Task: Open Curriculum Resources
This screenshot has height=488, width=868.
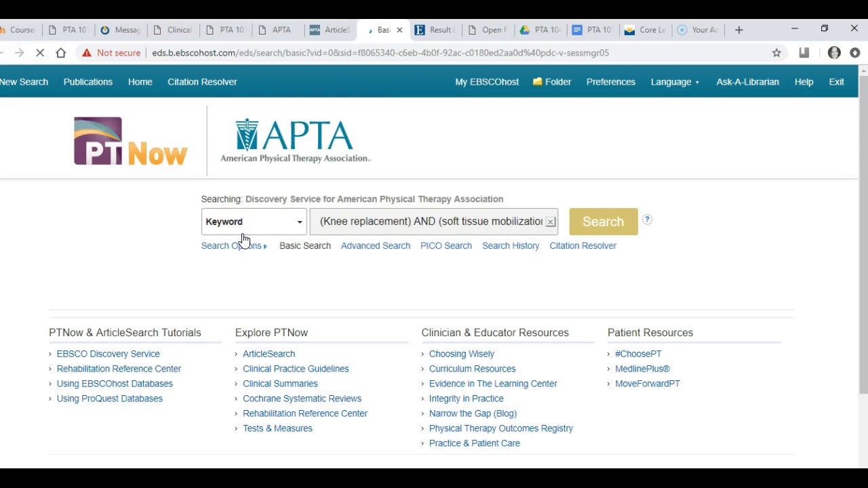Action: 473,369
